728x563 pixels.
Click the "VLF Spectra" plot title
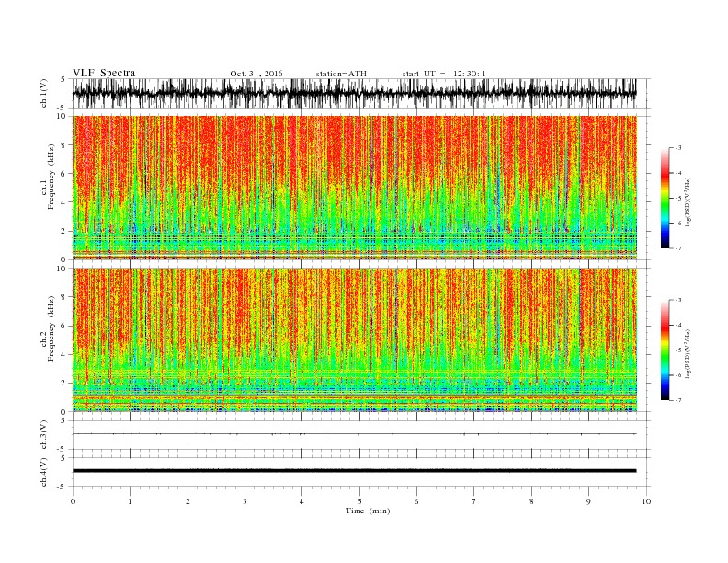pos(104,73)
